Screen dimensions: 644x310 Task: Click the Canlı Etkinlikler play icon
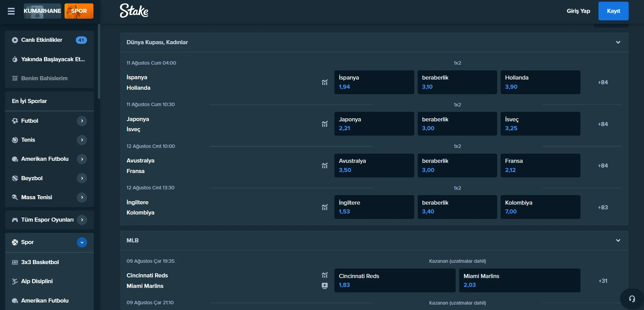click(15, 40)
